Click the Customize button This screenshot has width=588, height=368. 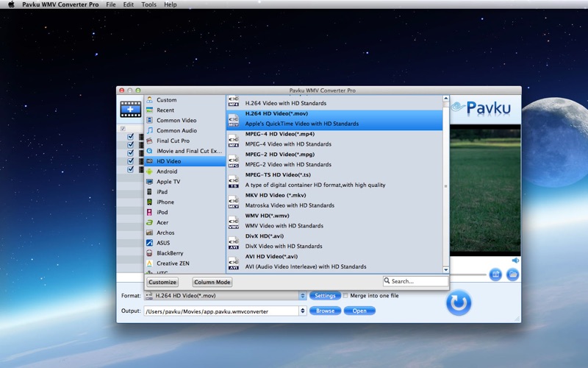point(162,282)
